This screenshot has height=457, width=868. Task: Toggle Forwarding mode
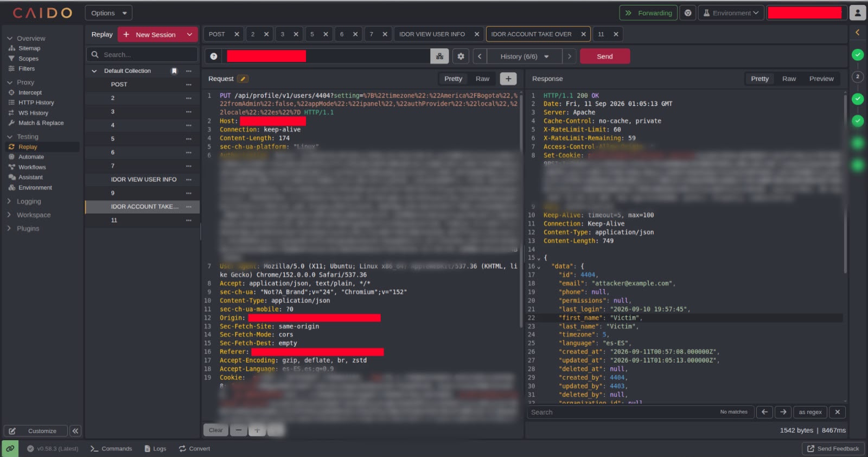pos(648,13)
